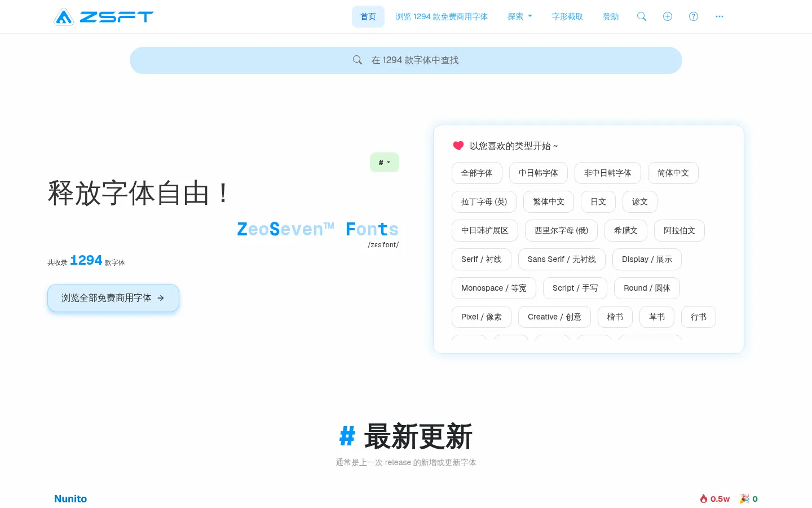Open 赞助 nav item

tap(611, 16)
